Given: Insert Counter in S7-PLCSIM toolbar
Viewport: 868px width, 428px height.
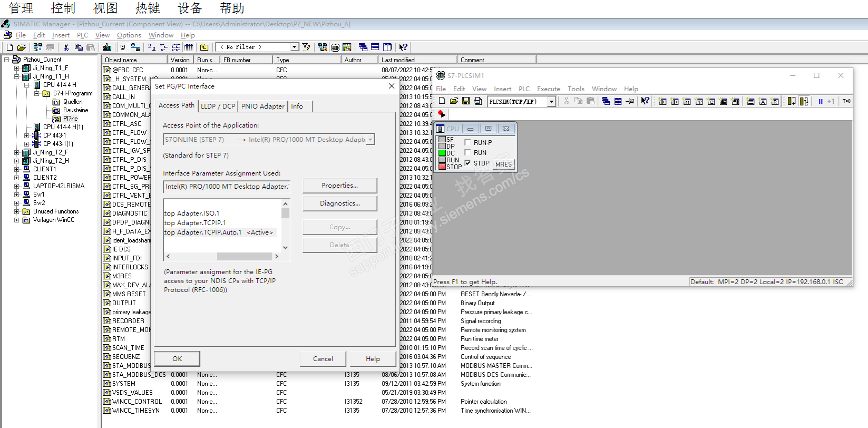Looking at the screenshot, I should 711,101.
